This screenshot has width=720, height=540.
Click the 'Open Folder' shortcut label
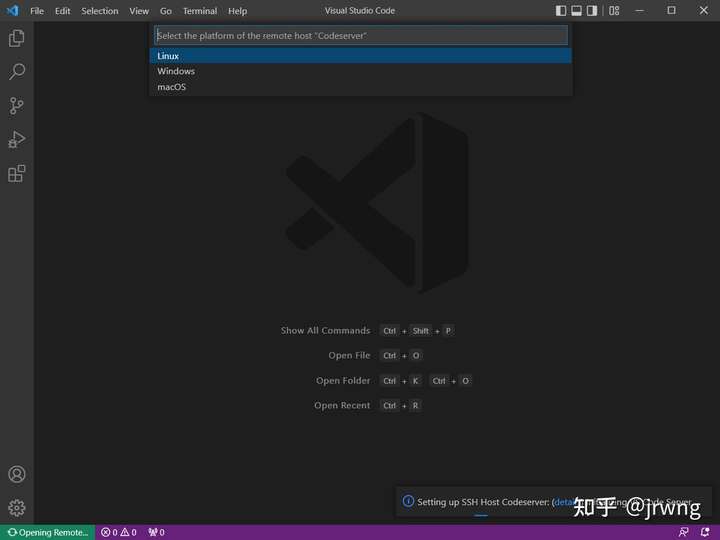(x=343, y=381)
